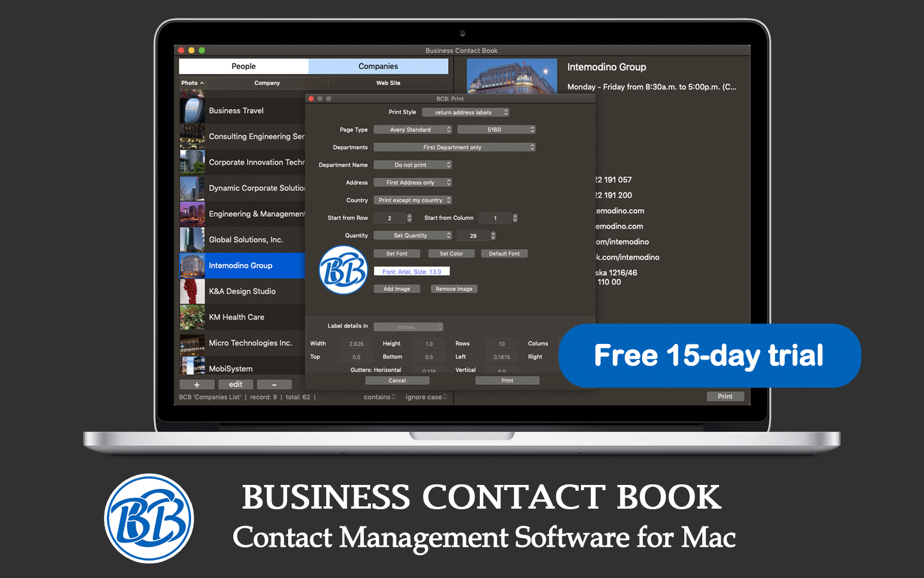Remove record with minus button
924x578 pixels.
point(274,384)
